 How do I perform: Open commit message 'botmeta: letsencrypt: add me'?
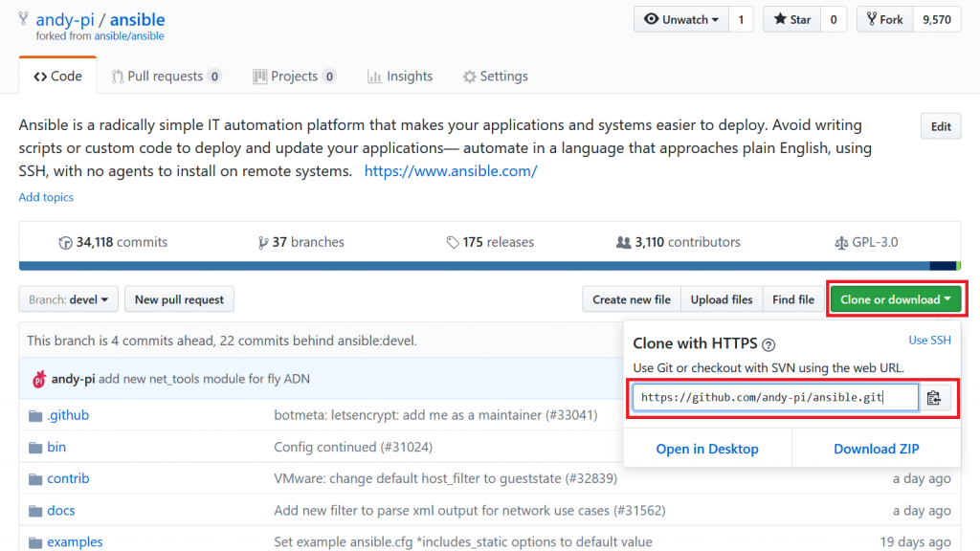(x=435, y=415)
